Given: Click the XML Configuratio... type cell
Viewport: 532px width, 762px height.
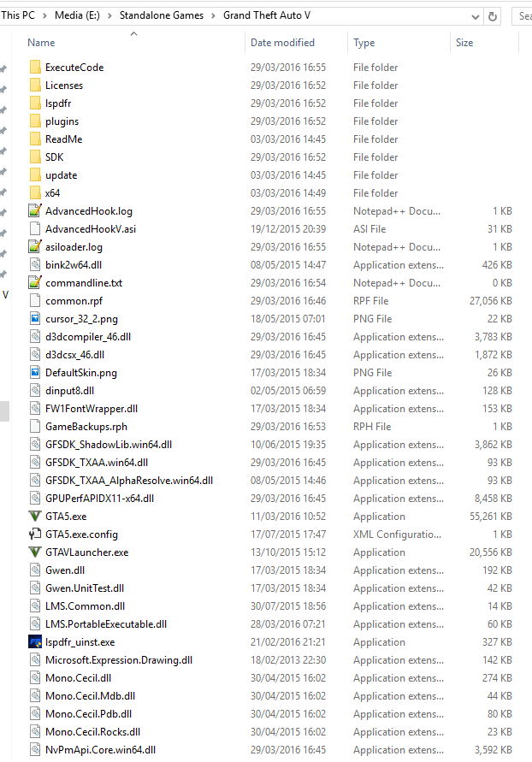Looking at the screenshot, I should point(398,534).
